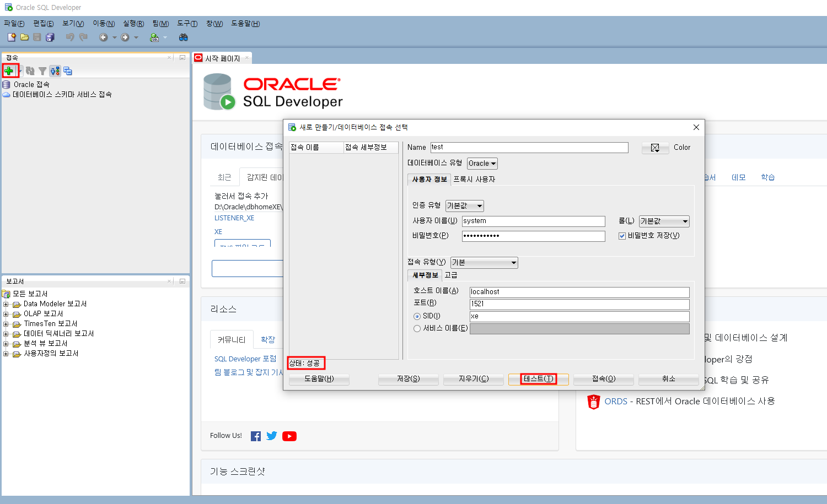The height and width of the screenshot is (504, 827).
Task: Switch to the 고급 tab in dialog
Action: (x=451, y=275)
